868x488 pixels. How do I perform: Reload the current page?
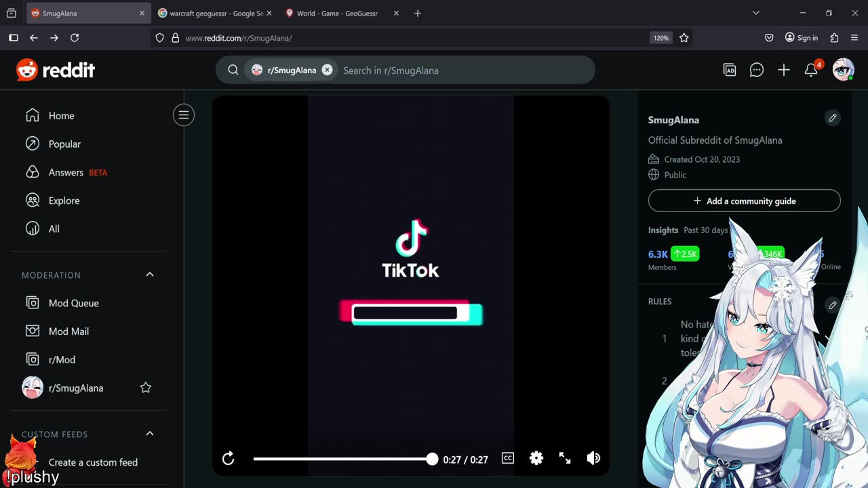point(75,38)
